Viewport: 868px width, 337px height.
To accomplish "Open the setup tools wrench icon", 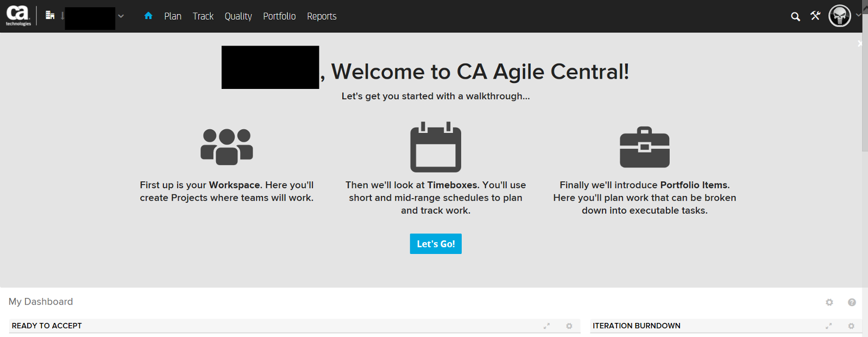I will click(815, 16).
